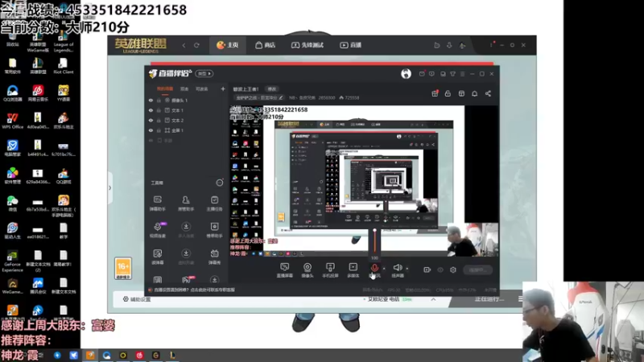Mute the microphone in streaming app

[x=374, y=268]
